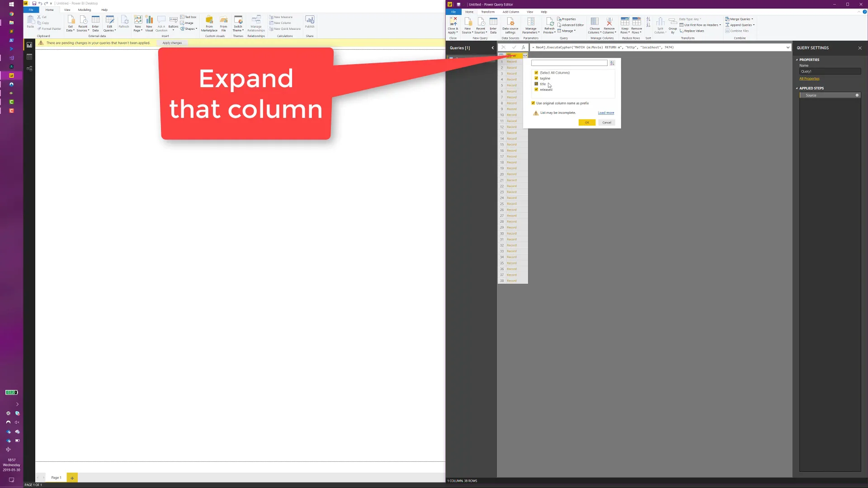Open the Transform tab in Query Editor
The image size is (868, 488).
488,12
